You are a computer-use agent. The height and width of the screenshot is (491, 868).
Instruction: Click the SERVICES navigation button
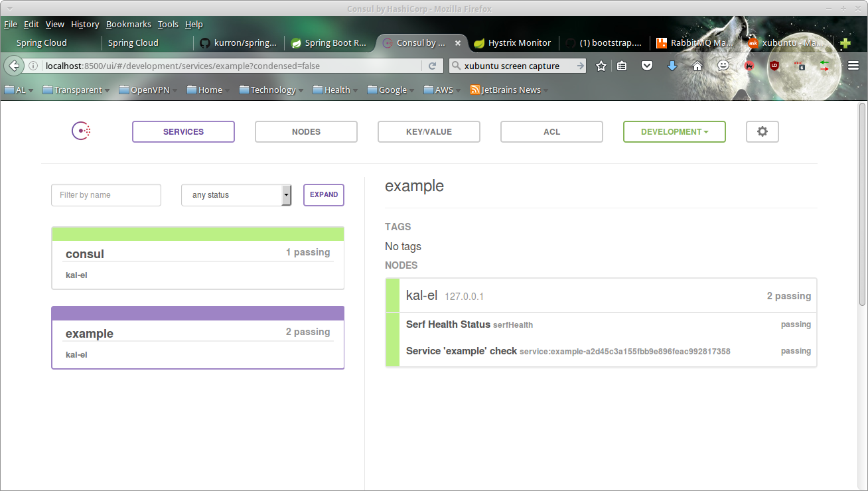(183, 131)
